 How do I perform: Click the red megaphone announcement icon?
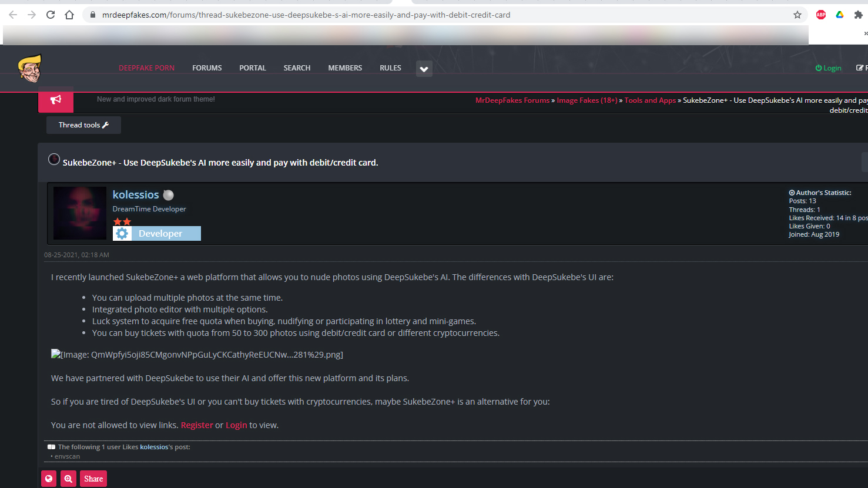[56, 100]
